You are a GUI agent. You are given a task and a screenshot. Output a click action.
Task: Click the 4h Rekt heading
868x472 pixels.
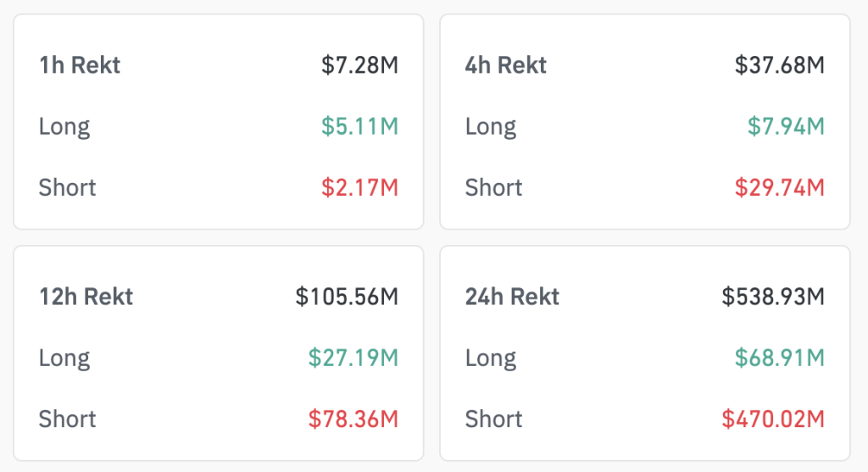[506, 65]
